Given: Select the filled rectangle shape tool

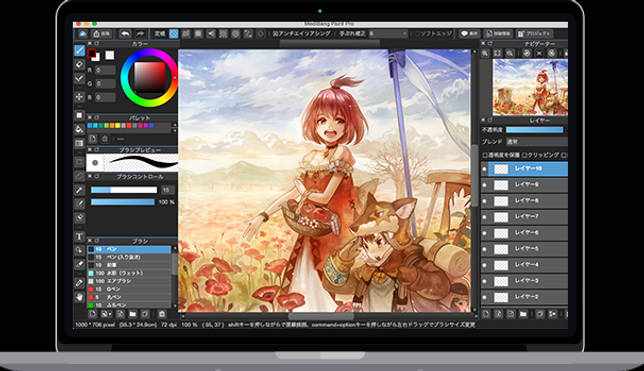Looking at the screenshot, I should pos(80,115).
